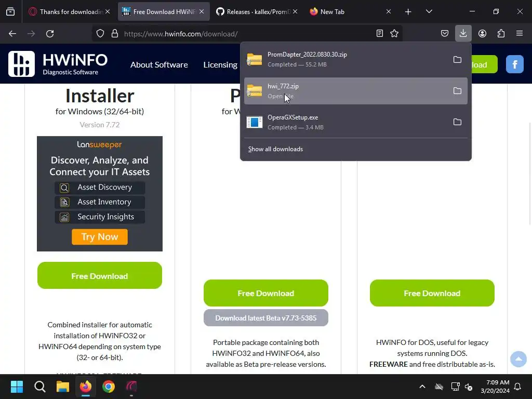Click Asset Inventory in the ad
This screenshot has width=532, height=399.
(100, 202)
